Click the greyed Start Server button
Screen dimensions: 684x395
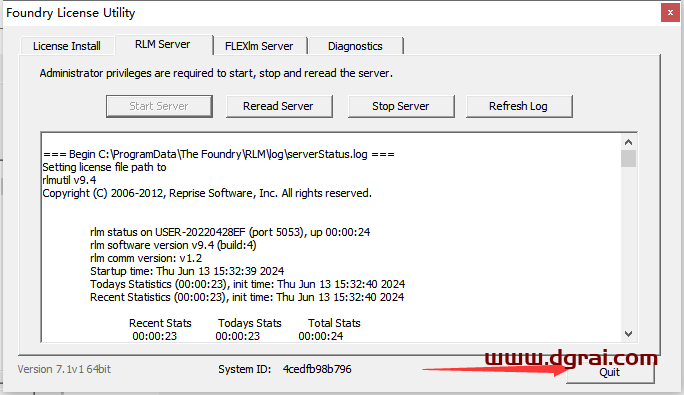159,106
